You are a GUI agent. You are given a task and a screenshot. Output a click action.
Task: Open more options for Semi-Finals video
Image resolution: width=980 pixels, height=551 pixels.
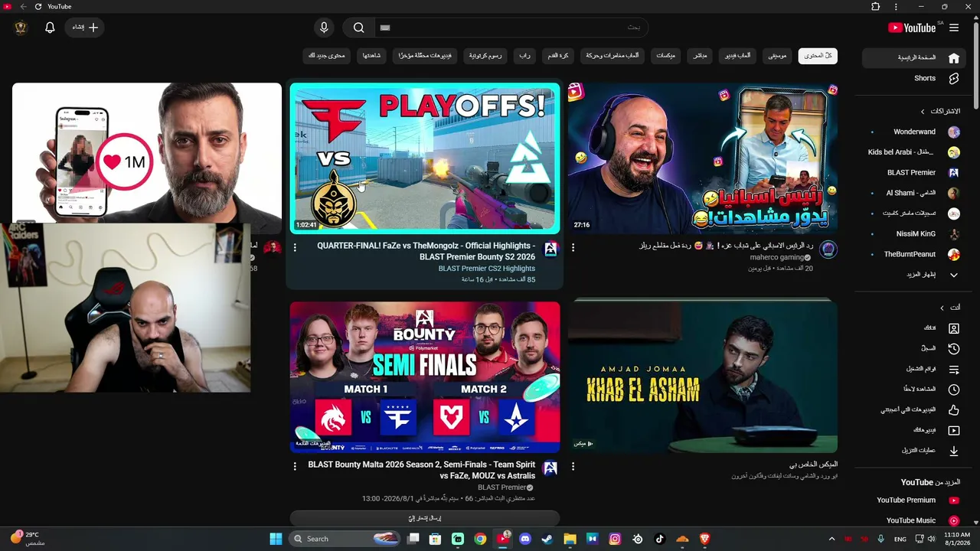coord(295,466)
